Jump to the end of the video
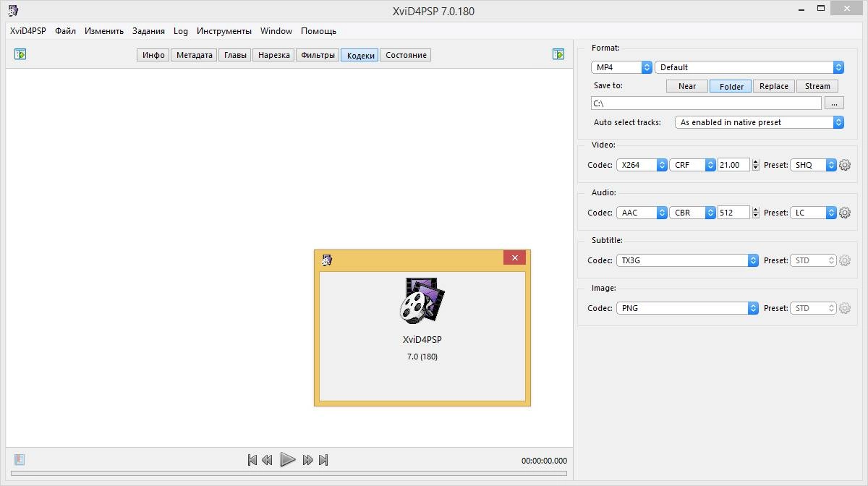868x486 pixels. (x=323, y=460)
